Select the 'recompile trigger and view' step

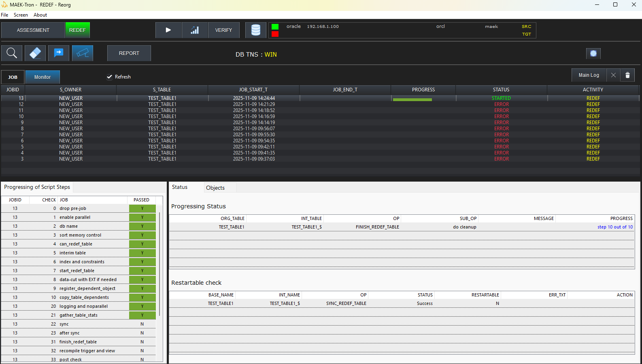[79, 351]
